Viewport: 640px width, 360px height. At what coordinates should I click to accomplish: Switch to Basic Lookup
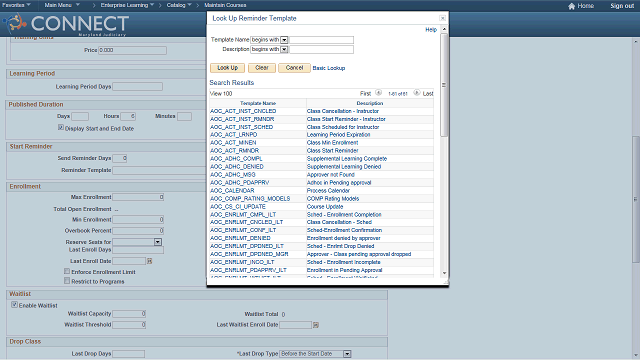329,68
